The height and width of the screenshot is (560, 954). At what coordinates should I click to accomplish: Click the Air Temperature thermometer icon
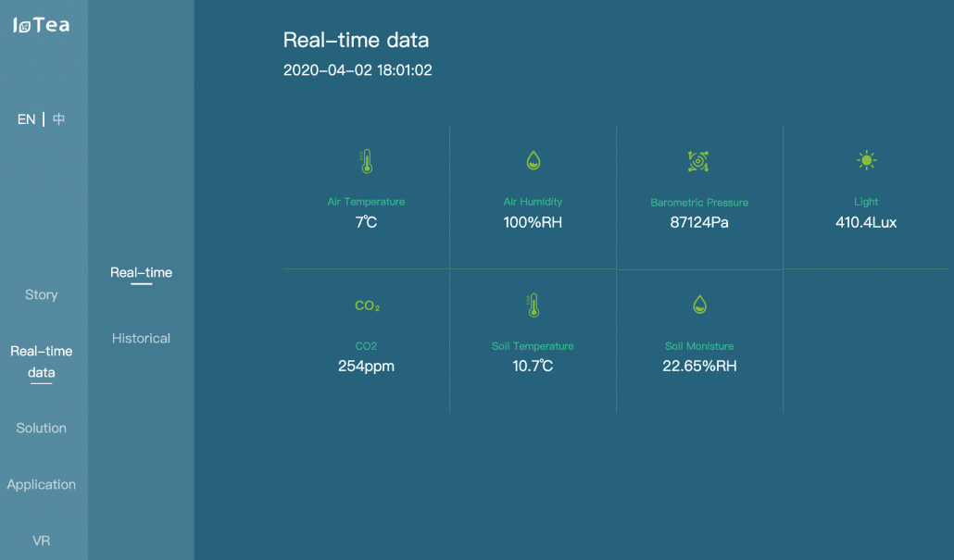pyautogui.click(x=366, y=162)
